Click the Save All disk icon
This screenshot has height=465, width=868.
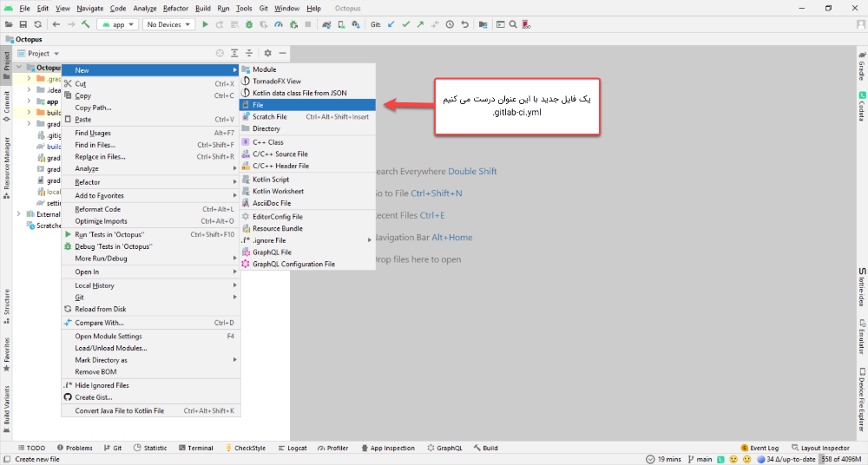point(23,24)
